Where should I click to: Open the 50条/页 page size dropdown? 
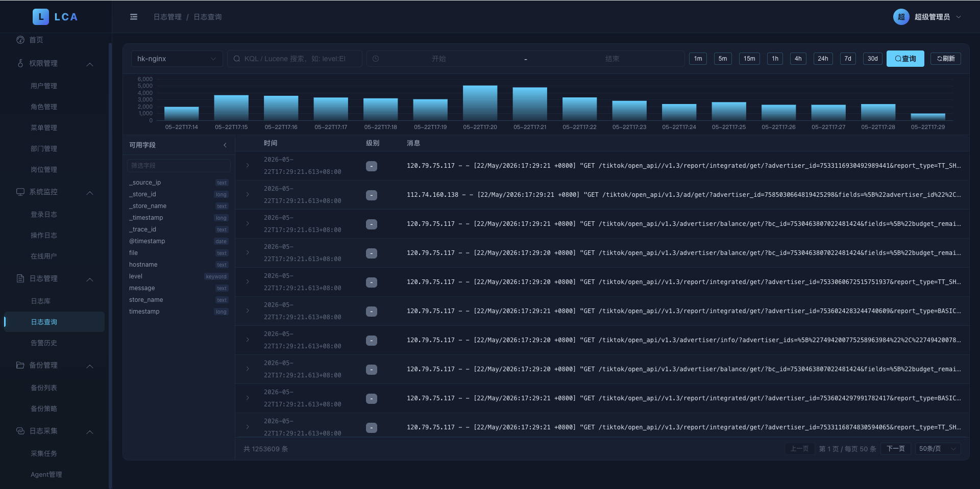(x=938, y=449)
